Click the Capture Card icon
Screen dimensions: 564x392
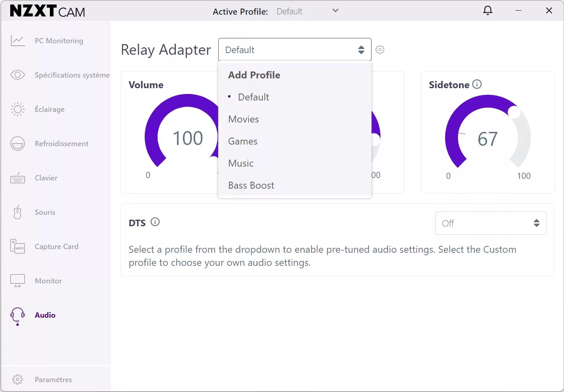18,247
